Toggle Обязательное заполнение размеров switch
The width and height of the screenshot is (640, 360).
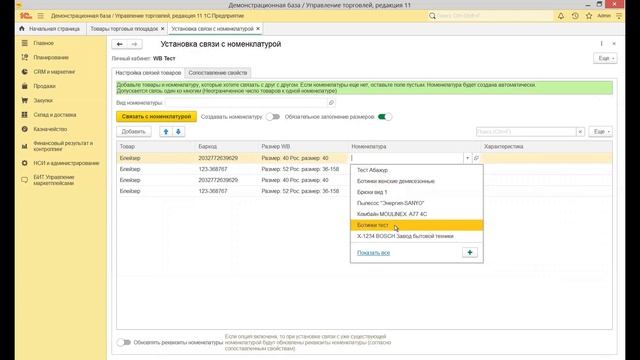[x=384, y=117]
